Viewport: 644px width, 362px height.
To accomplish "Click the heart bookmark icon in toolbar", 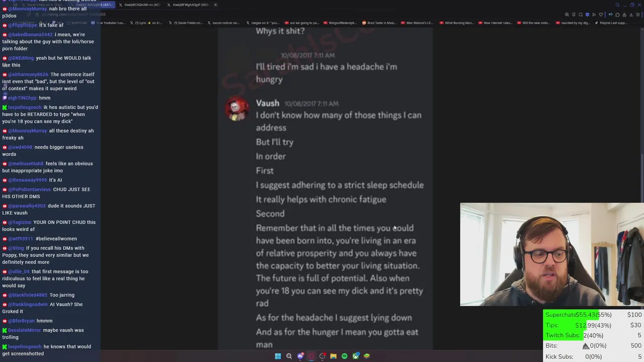I will pyautogui.click(x=601, y=15).
